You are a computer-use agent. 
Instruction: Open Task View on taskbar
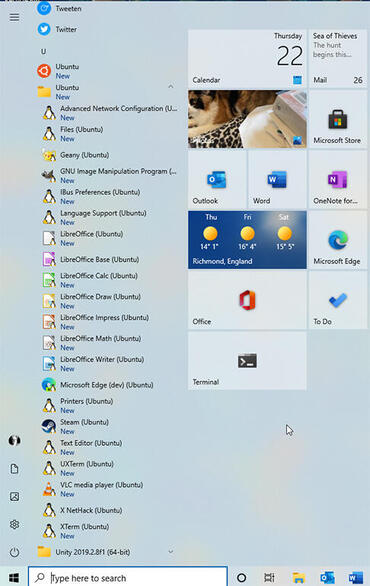[269, 578]
